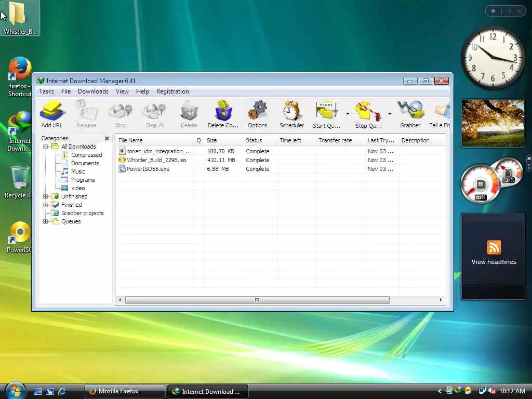Screen dimensions: 532x399
Task: Expand the Finished tree node
Action: [45, 205]
